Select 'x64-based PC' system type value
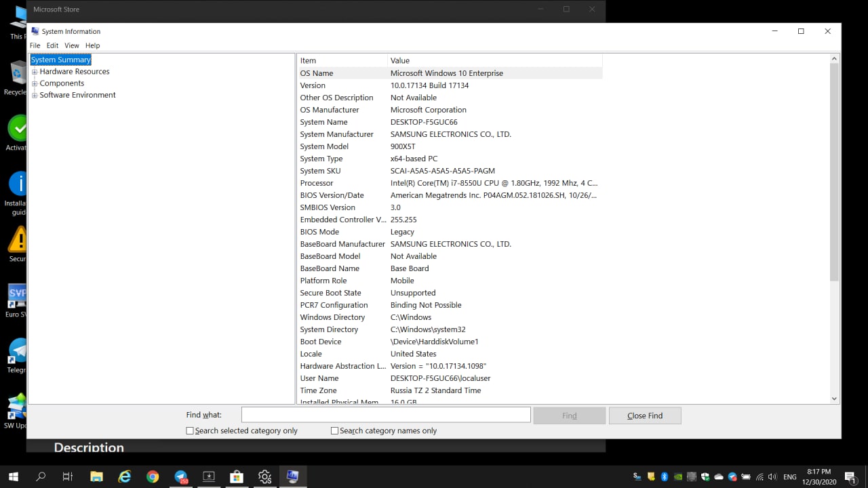This screenshot has height=488, width=868. click(x=414, y=159)
